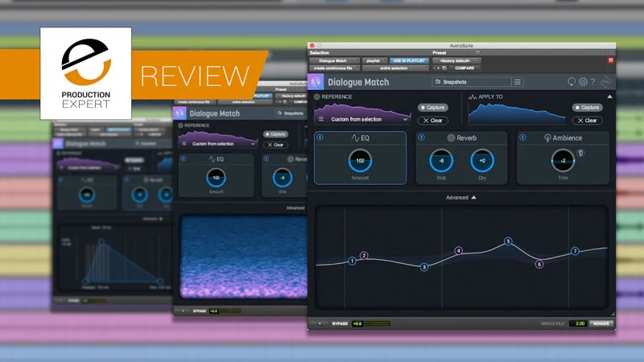The width and height of the screenshot is (644, 362).
Task: Collapse the top profile panel with triangle
Action: pos(609,97)
